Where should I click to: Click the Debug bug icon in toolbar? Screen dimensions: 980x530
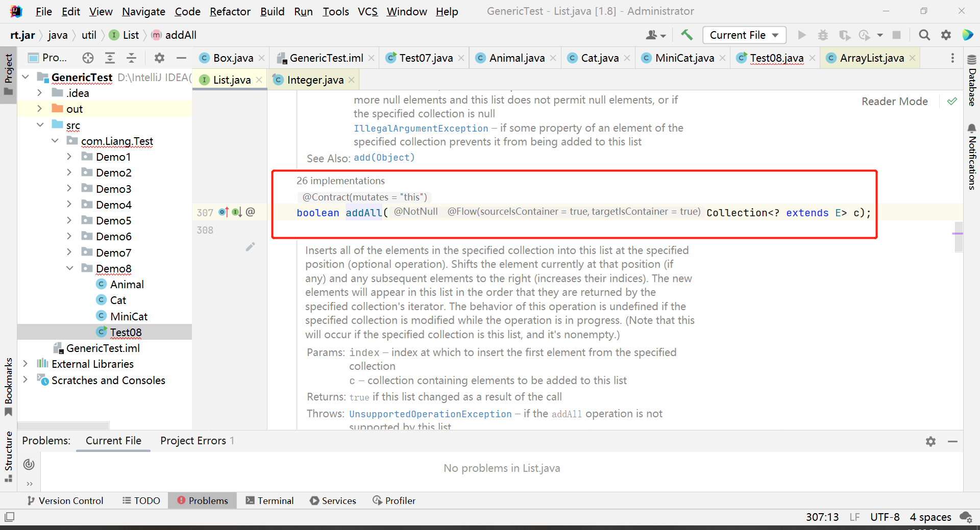pos(823,35)
